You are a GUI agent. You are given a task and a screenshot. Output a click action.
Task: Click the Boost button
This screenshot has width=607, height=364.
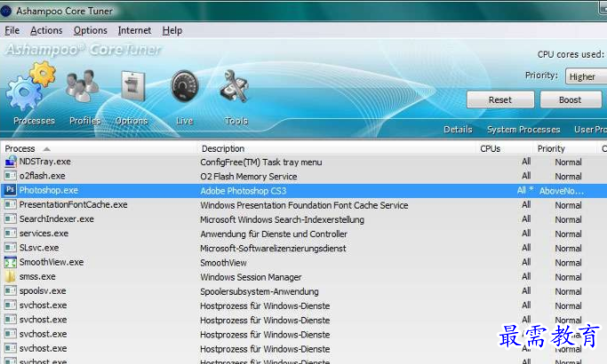click(x=571, y=99)
